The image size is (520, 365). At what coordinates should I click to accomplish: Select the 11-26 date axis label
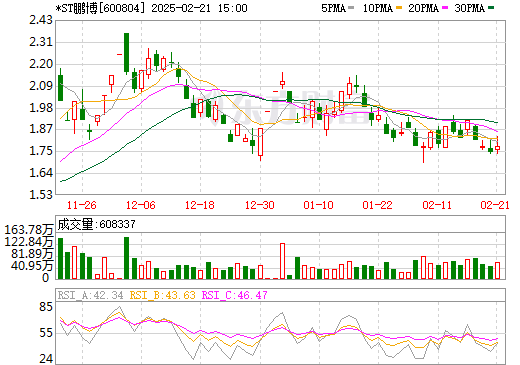82,205
